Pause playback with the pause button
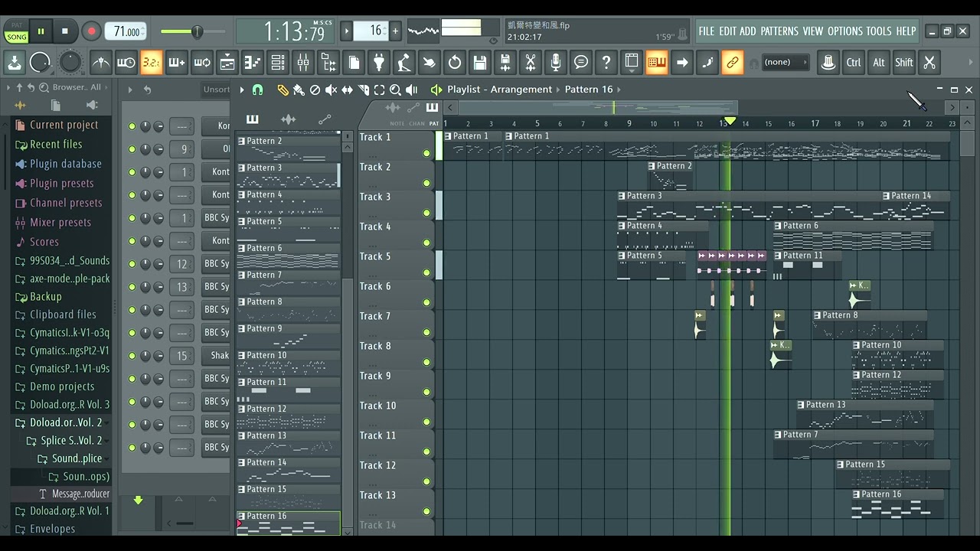980x551 pixels. [41, 31]
